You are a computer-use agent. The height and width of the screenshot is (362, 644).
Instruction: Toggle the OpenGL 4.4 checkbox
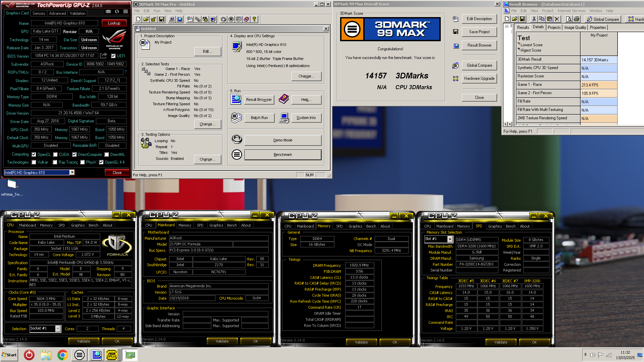pos(101,162)
